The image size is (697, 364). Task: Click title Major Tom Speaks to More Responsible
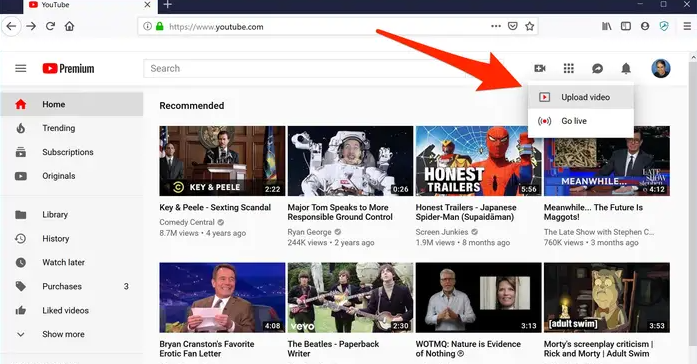click(340, 212)
